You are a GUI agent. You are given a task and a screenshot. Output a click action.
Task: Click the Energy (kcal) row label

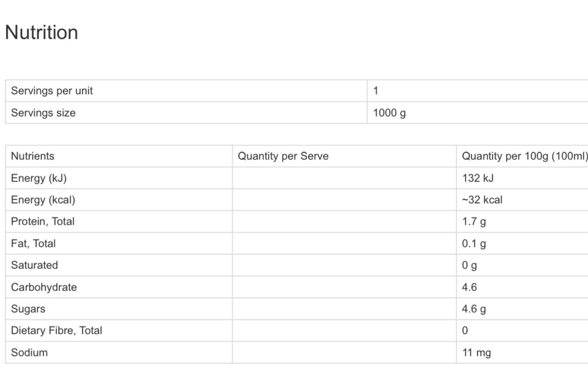(x=43, y=200)
